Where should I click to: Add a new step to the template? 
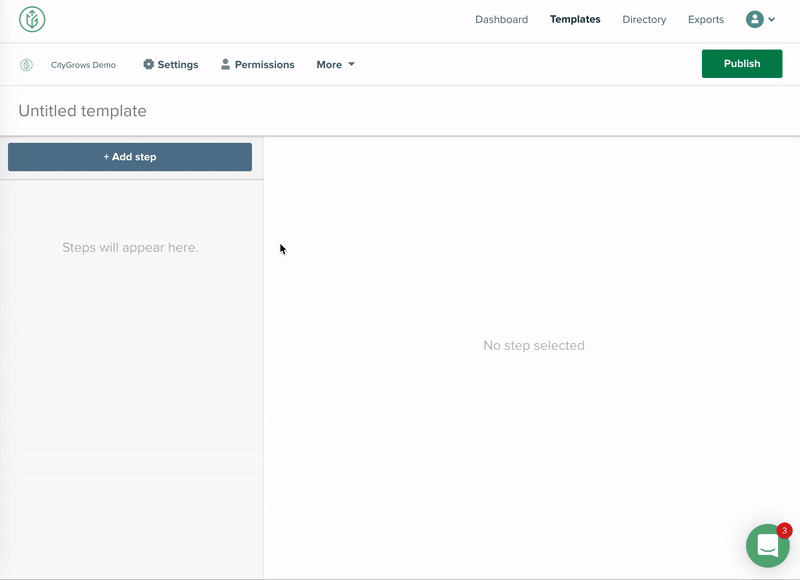tap(130, 157)
